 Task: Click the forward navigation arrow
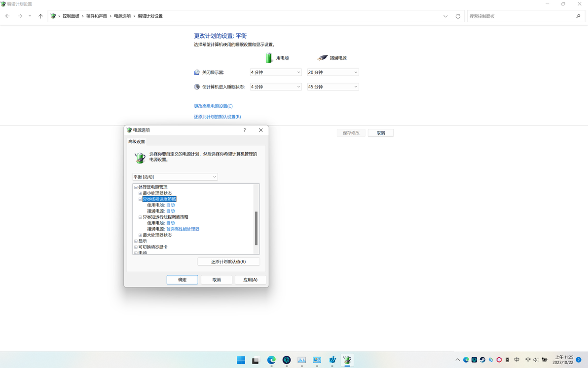20,16
